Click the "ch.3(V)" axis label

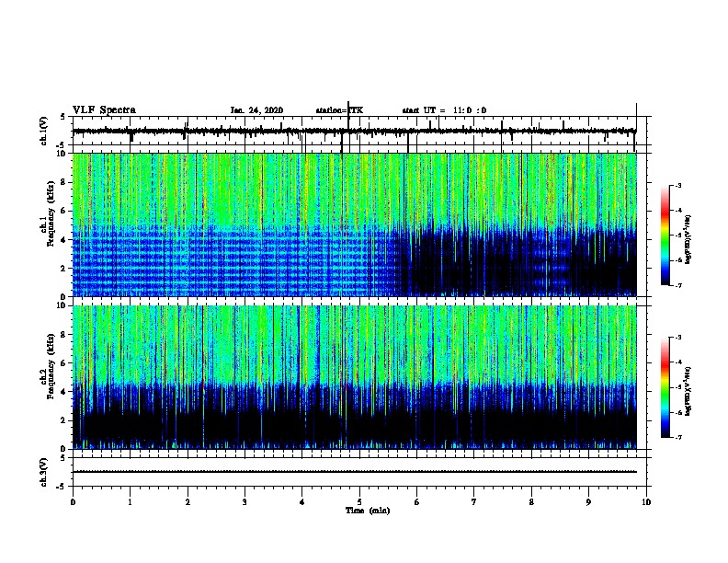pos(43,472)
